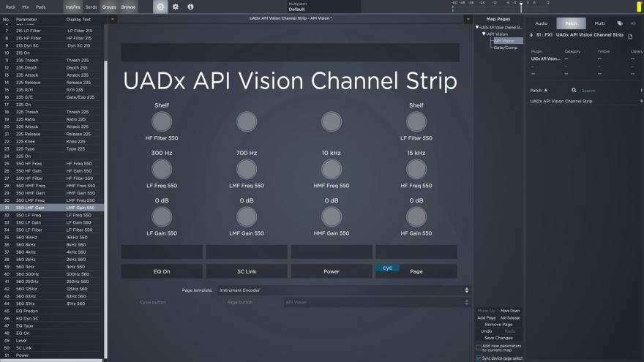Click the Save Changes button
The height and width of the screenshot is (362, 644).
[x=498, y=338]
